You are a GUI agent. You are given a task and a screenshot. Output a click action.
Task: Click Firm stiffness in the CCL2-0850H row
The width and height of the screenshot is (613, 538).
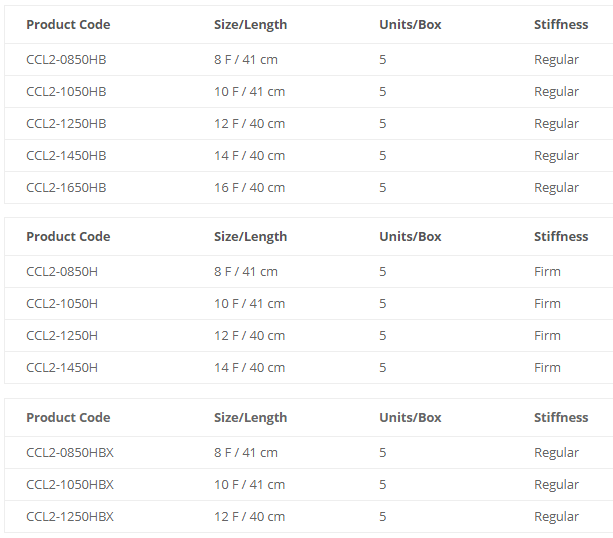click(547, 272)
